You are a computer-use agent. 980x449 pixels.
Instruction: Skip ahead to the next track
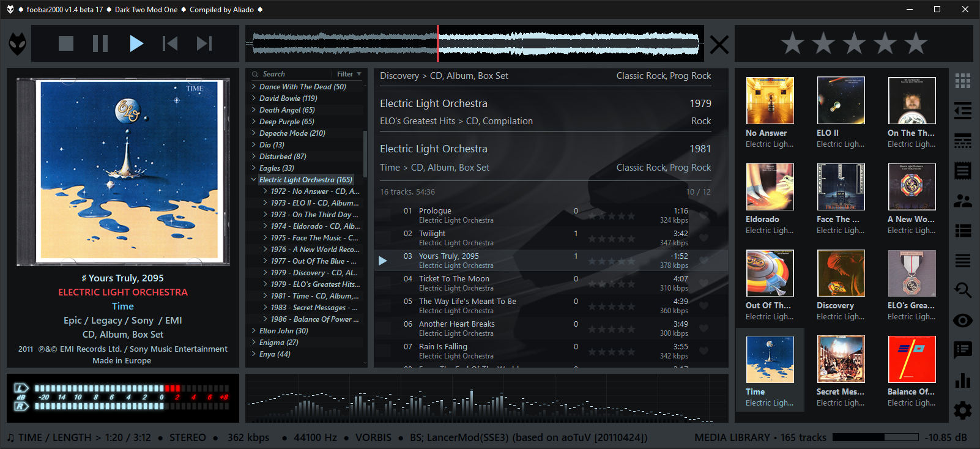tap(204, 43)
